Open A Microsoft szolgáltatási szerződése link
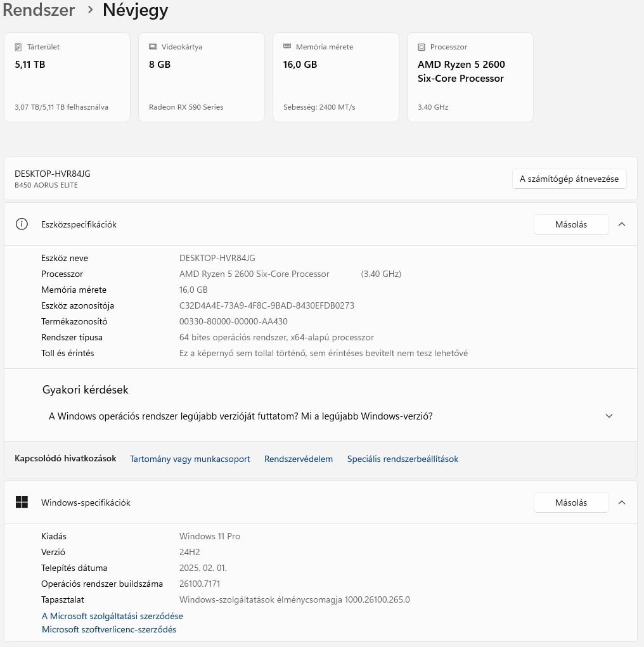Viewport: 644px width, 647px height. click(112, 616)
